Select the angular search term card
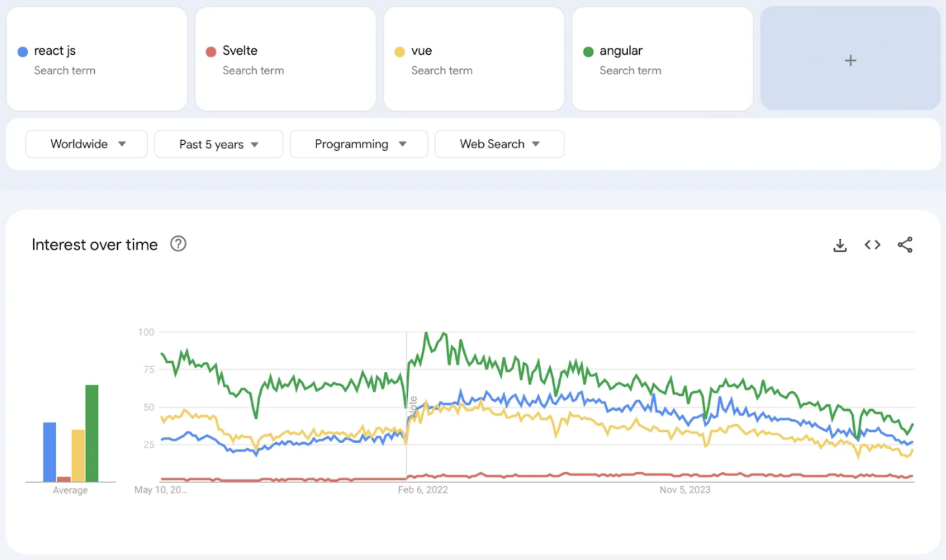This screenshot has width=946, height=560. click(x=621, y=51)
